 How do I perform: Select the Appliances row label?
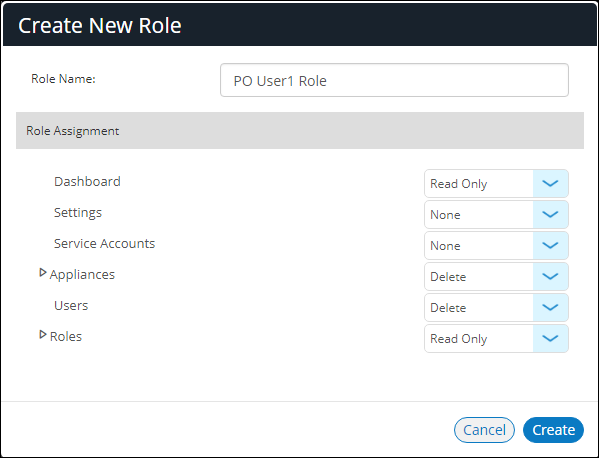82,275
